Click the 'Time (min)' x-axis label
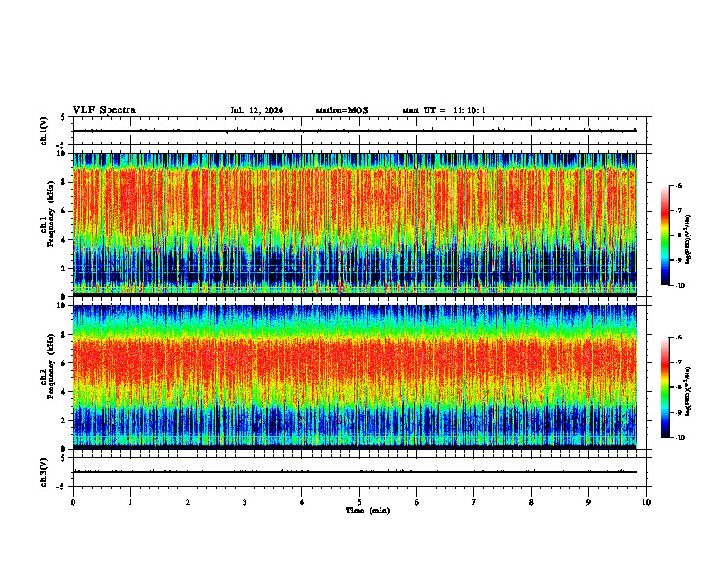Screen dimensions: 728x563 click(x=368, y=511)
